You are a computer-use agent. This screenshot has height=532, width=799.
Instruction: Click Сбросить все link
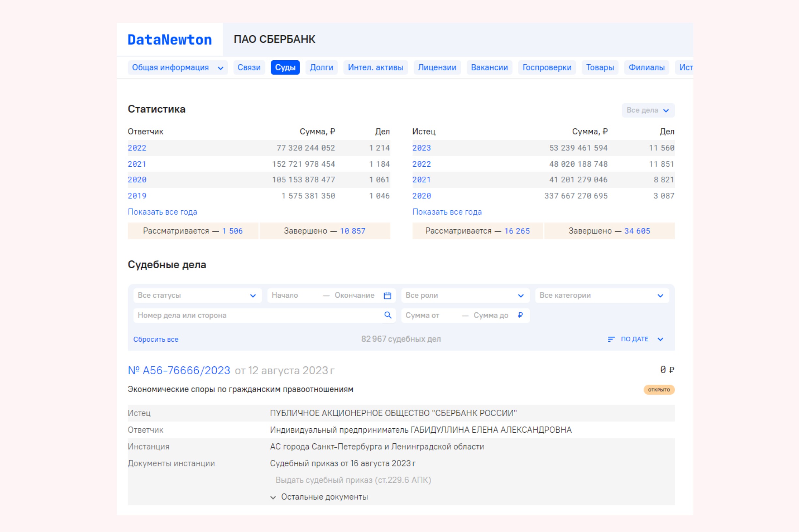(x=156, y=339)
